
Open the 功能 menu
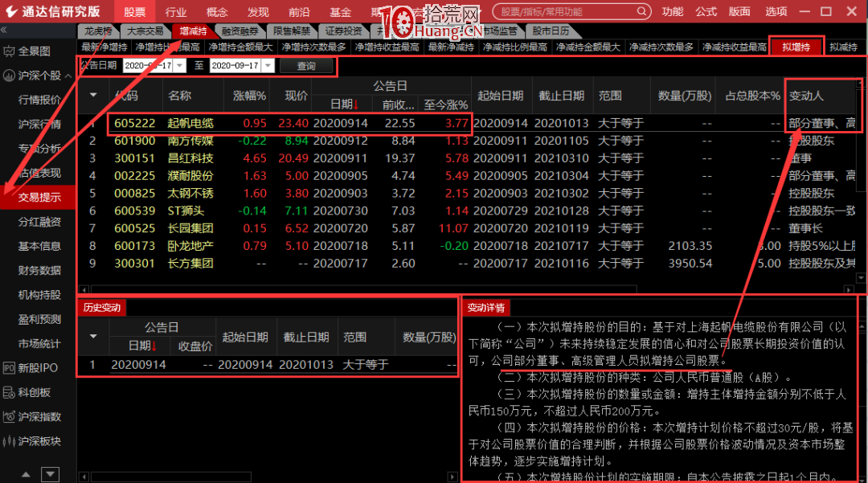coord(673,11)
